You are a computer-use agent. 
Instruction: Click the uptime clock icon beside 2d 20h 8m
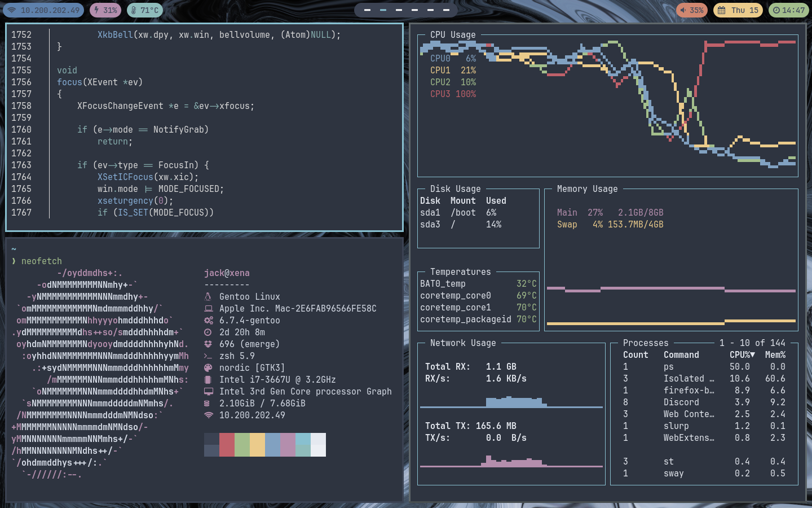coord(208,332)
